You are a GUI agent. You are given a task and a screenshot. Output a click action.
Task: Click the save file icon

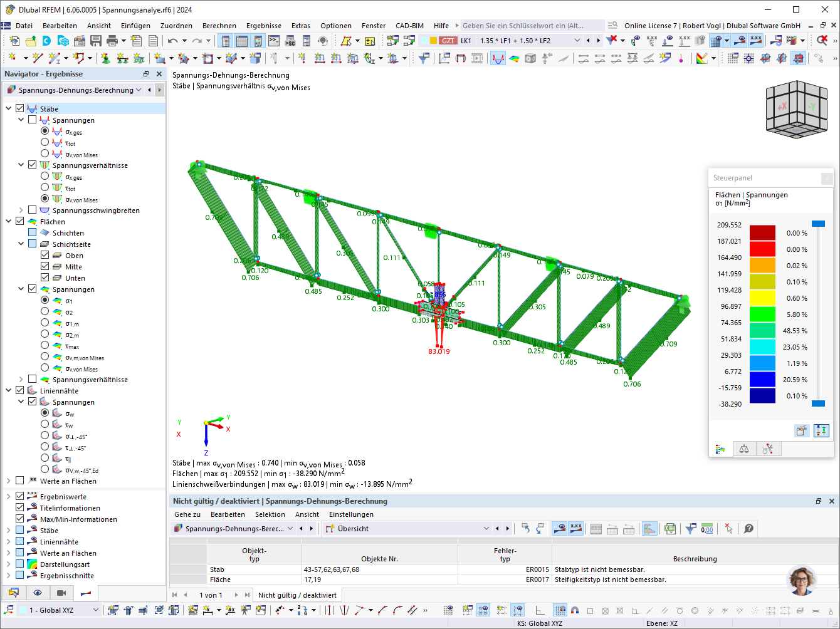point(96,41)
